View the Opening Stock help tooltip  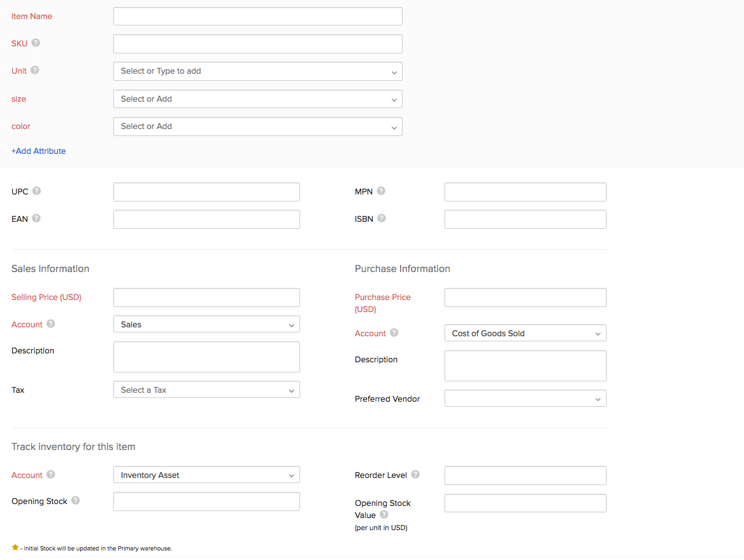pos(75,500)
